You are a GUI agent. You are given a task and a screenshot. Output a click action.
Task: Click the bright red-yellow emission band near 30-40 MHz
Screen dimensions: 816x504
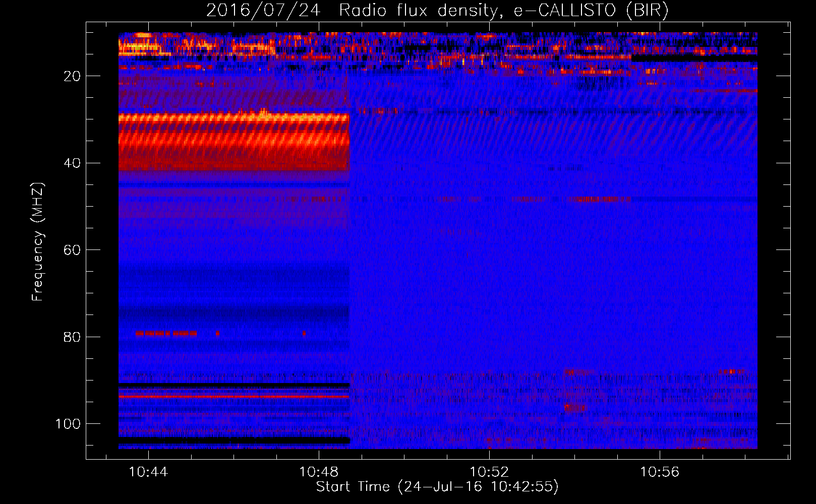point(234,142)
